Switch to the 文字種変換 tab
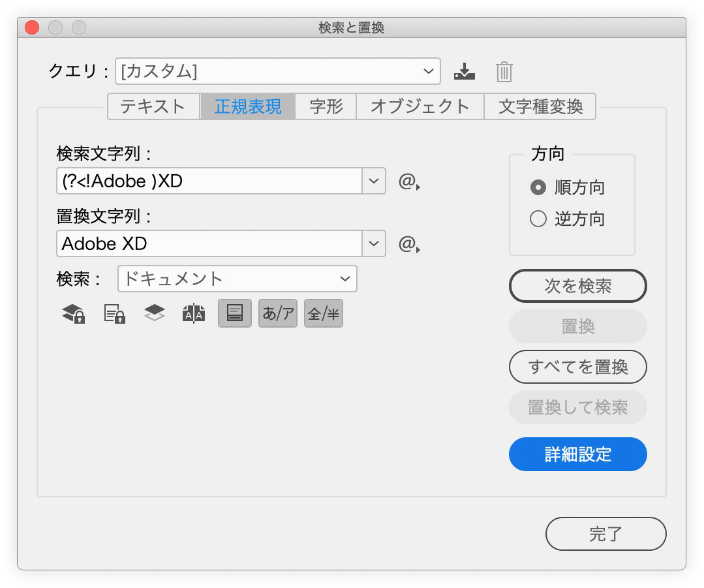Screen dimensions: 704x588 (x=540, y=106)
